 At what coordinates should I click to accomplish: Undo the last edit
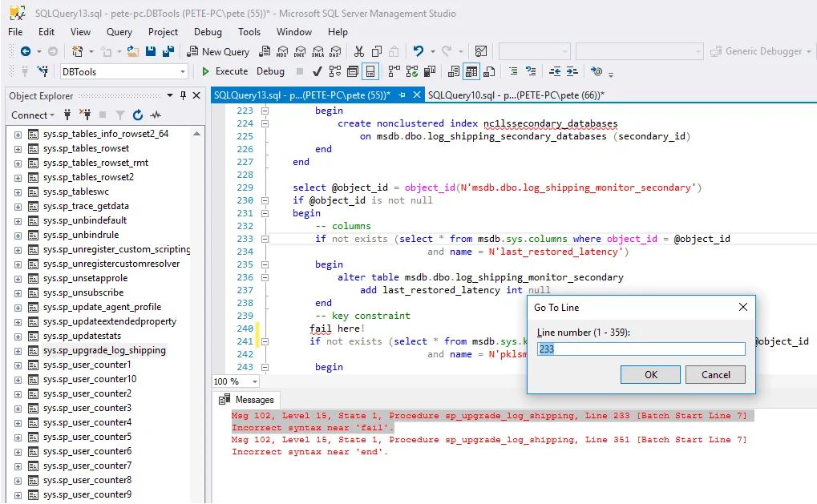click(418, 51)
